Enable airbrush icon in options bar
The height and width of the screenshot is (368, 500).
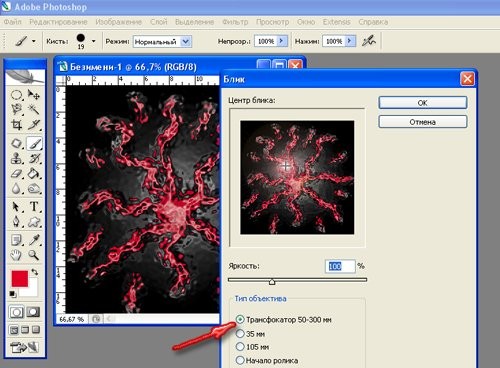[x=369, y=41]
